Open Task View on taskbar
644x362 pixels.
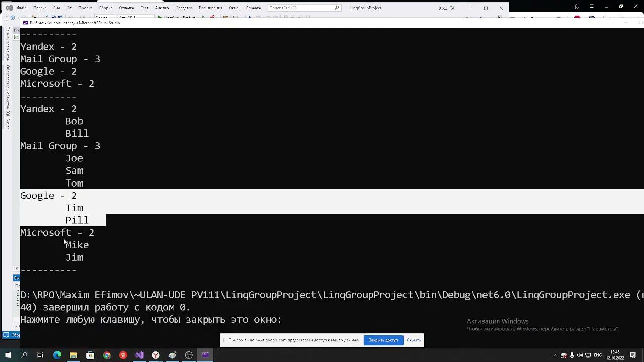click(x=40, y=355)
